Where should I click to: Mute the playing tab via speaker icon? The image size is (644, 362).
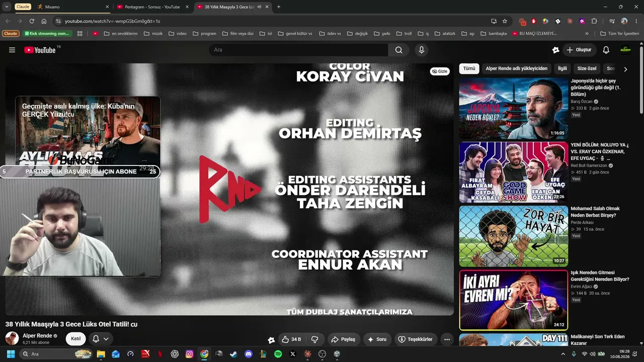pyautogui.click(x=260, y=7)
